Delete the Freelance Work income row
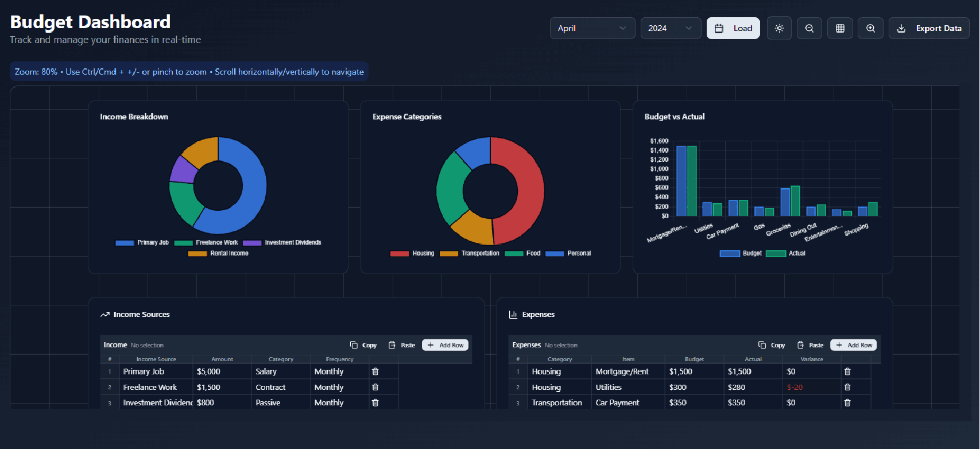The height and width of the screenshot is (449, 980). 375,387
